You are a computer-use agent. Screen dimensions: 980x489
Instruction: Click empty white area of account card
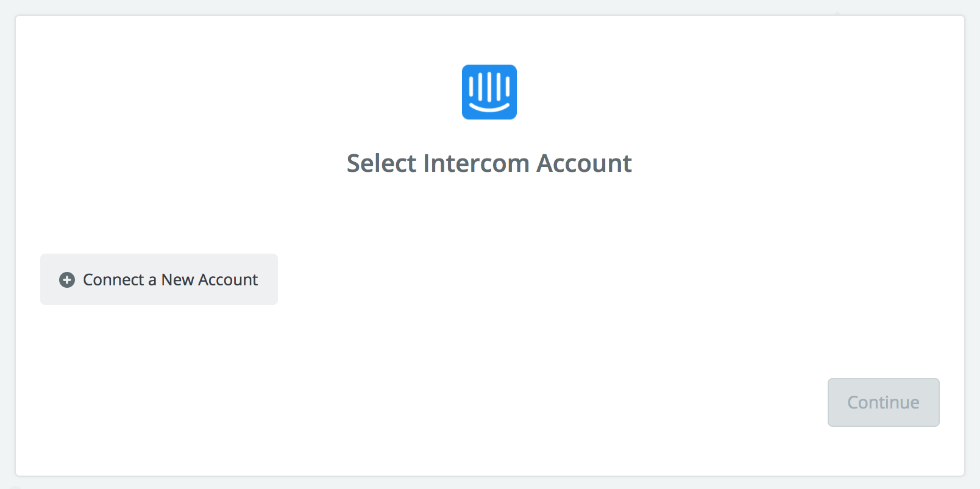pyautogui.click(x=549, y=354)
